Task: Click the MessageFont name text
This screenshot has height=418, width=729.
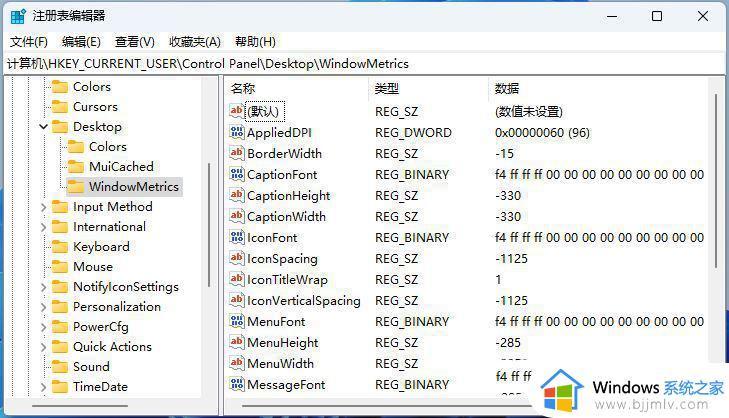Action: [x=286, y=385]
